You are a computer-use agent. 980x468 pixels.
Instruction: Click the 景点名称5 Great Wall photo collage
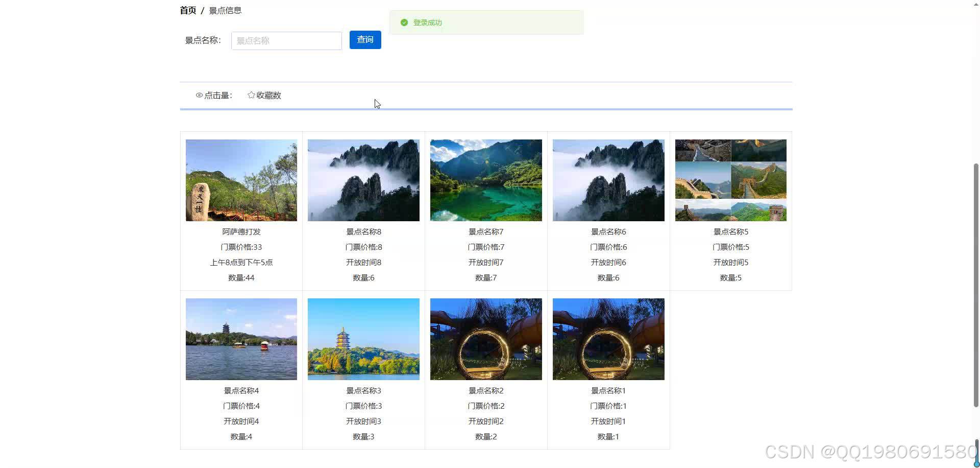pyautogui.click(x=730, y=180)
